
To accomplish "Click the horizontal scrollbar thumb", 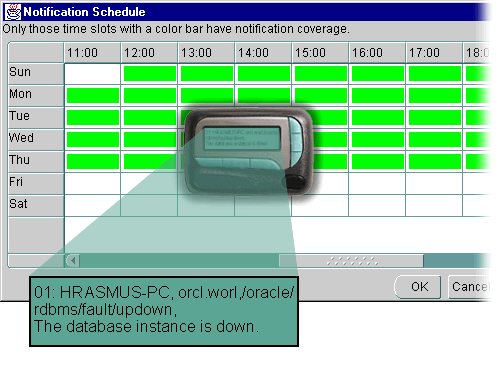I will point(351,261).
